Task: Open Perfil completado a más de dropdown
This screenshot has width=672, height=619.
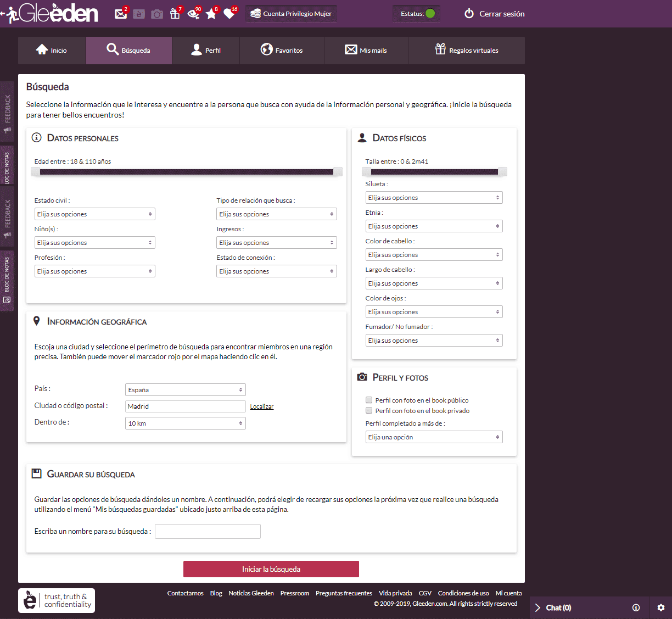Action: [x=434, y=437]
